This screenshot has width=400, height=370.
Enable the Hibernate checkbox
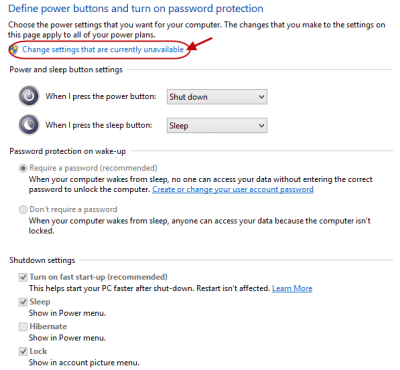(x=23, y=327)
